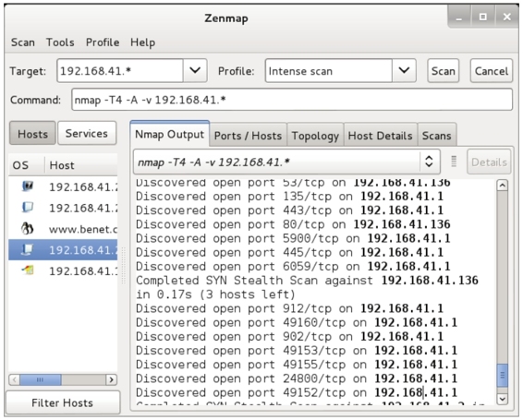
Task: Click the output scrollbar down arrow
Action: coord(502,399)
